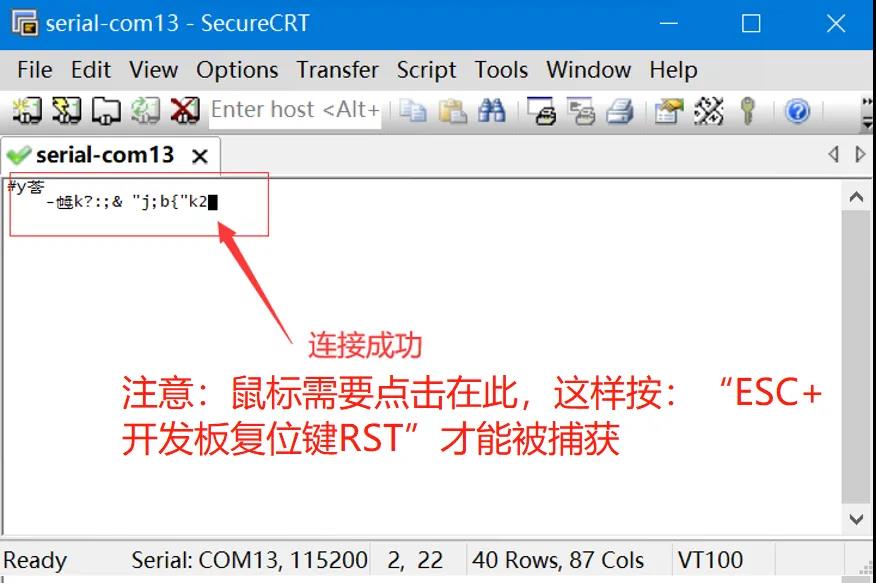Click the scrollbar down arrow
Screen dimensions: 876x583
click(x=856, y=519)
